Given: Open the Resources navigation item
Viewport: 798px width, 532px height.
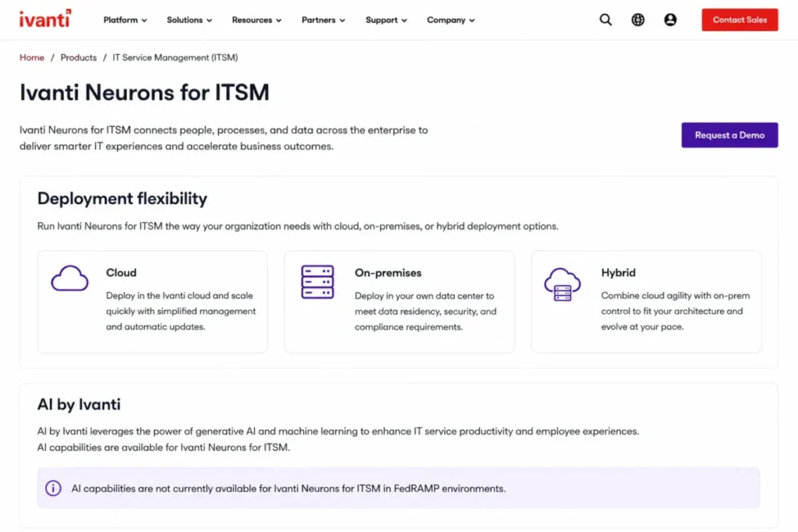Looking at the screenshot, I should [256, 19].
